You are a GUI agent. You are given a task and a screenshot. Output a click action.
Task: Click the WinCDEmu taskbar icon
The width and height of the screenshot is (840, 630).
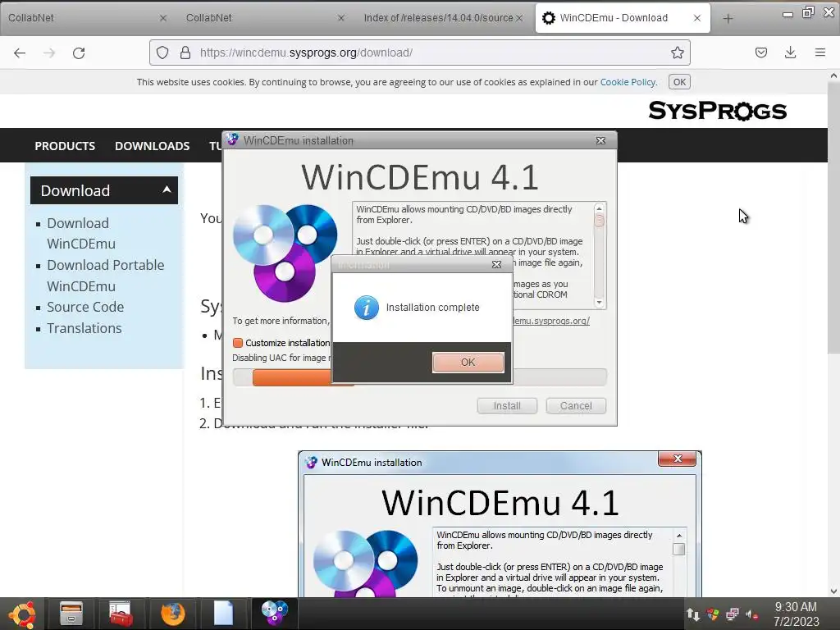[x=274, y=614]
